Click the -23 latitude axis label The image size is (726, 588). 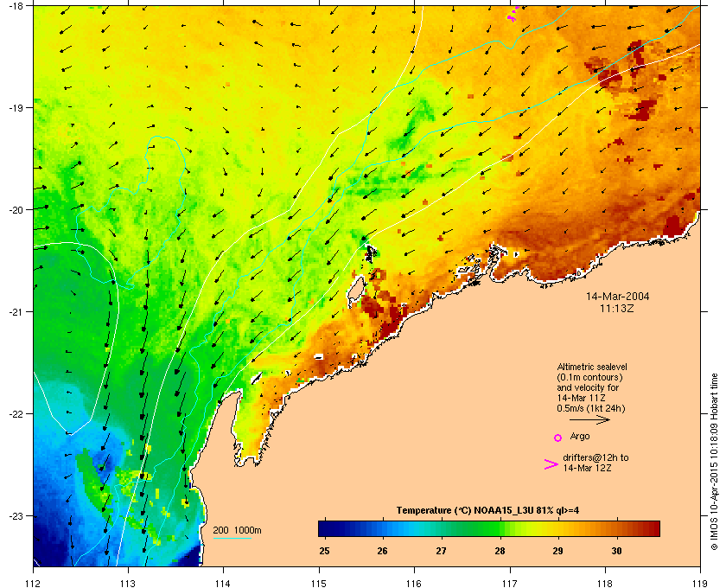pyautogui.click(x=16, y=515)
